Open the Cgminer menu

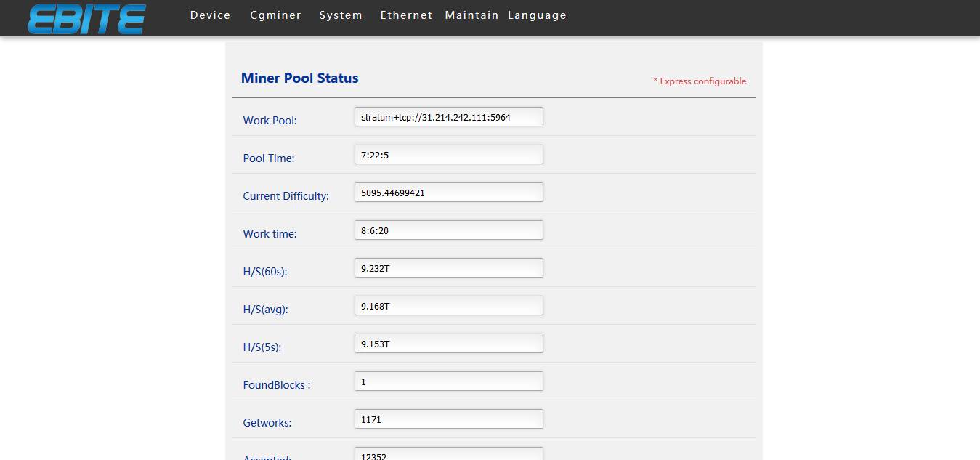click(275, 15)
